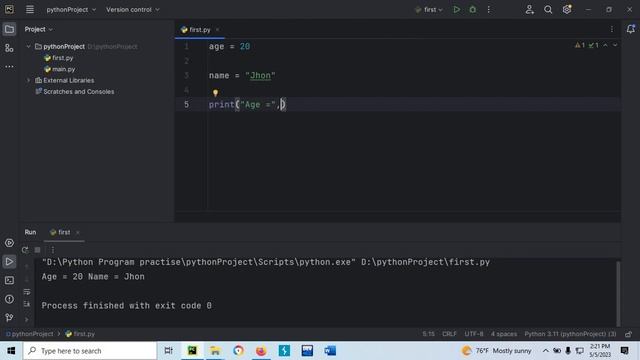Change UTF-8 file encoding

tap(473, 334)
